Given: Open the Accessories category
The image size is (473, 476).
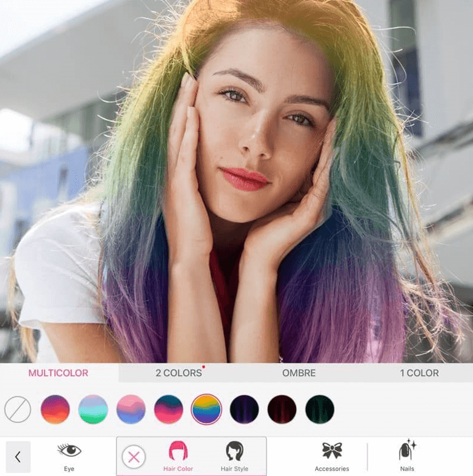Looking at the screenshot, I should (x=332, y=456).
